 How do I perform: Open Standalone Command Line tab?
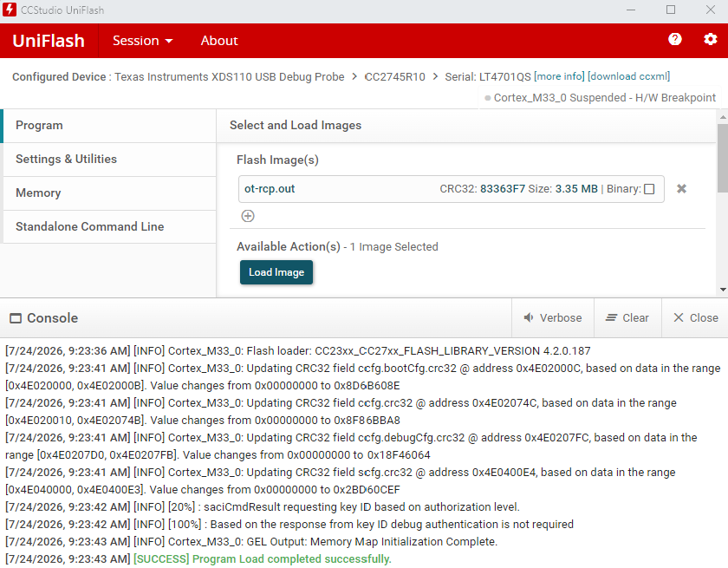coord(109,226)
